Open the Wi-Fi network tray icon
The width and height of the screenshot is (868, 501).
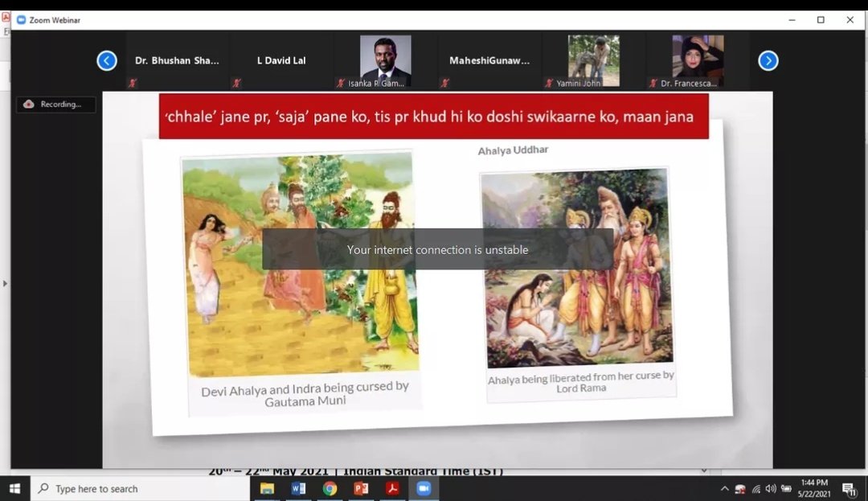(755, 489)
